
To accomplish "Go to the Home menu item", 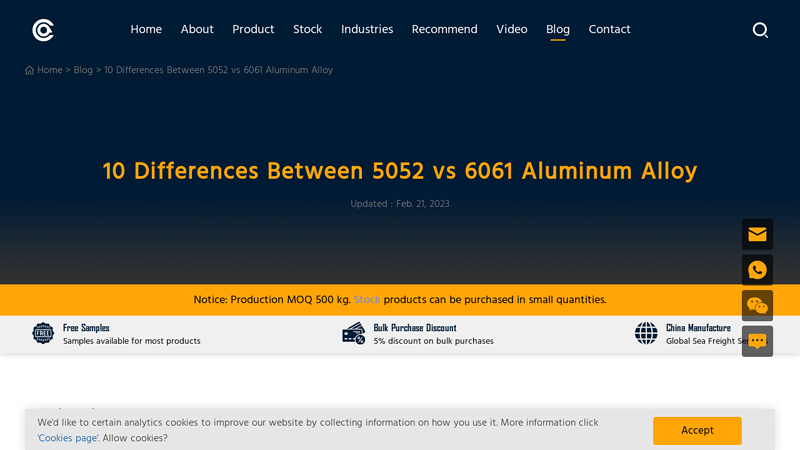I will [146, 30].
